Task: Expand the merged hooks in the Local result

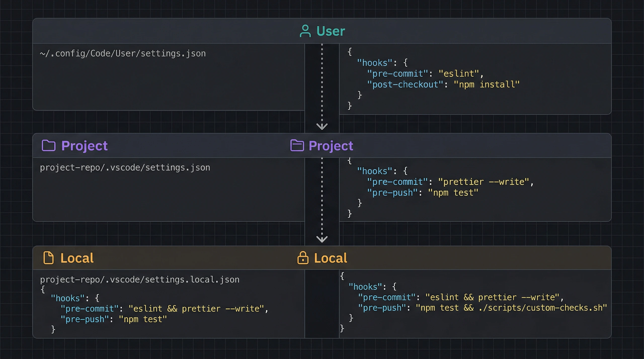Action: pyautogui.click(x=366, y=287)
